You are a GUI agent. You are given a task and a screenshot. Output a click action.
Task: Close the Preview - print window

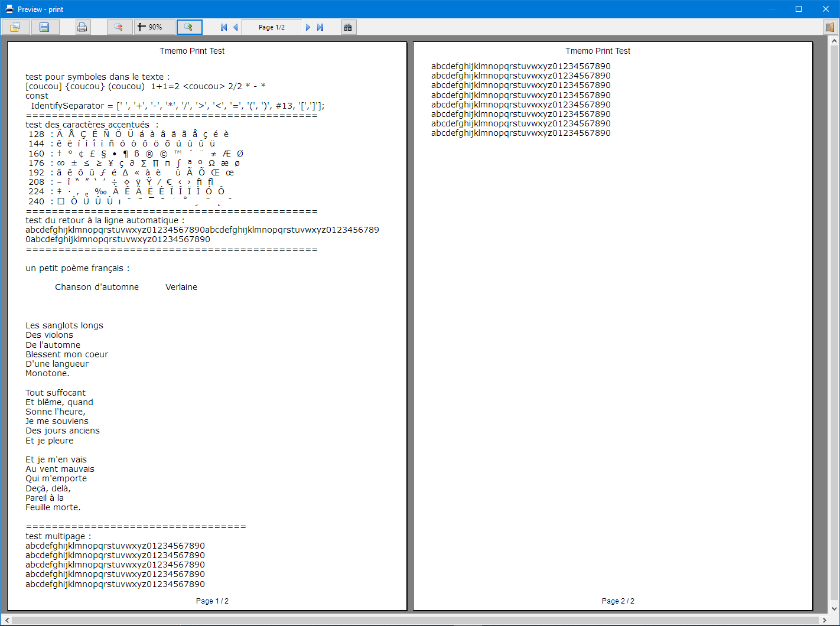[826, 9]
